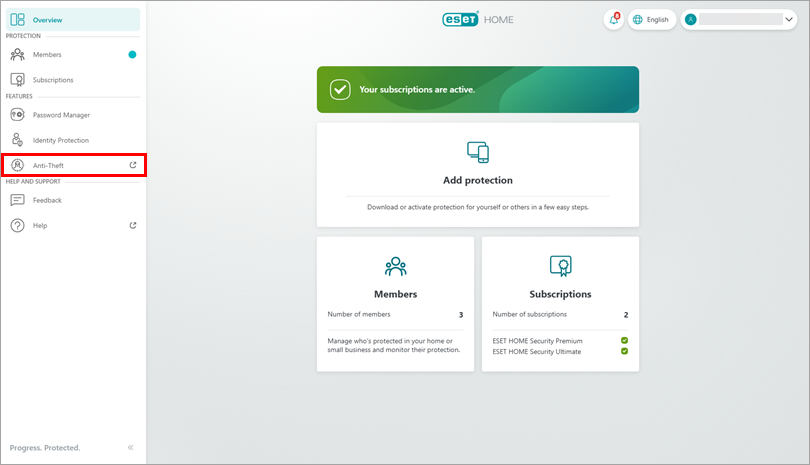Select Overview in the sidebar
Viewport: 810px width, 465px height.
(x=73, y=20)
